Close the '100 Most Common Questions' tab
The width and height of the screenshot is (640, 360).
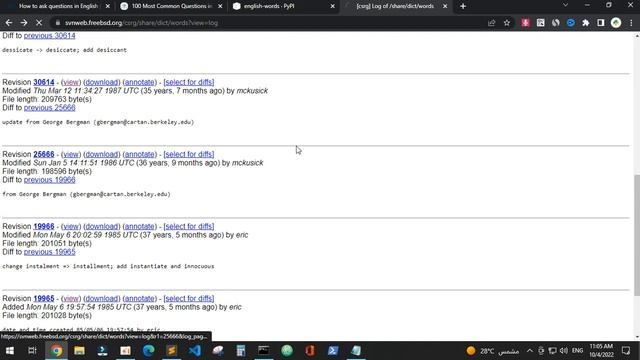pyautogui.click(x=220, y=6)
